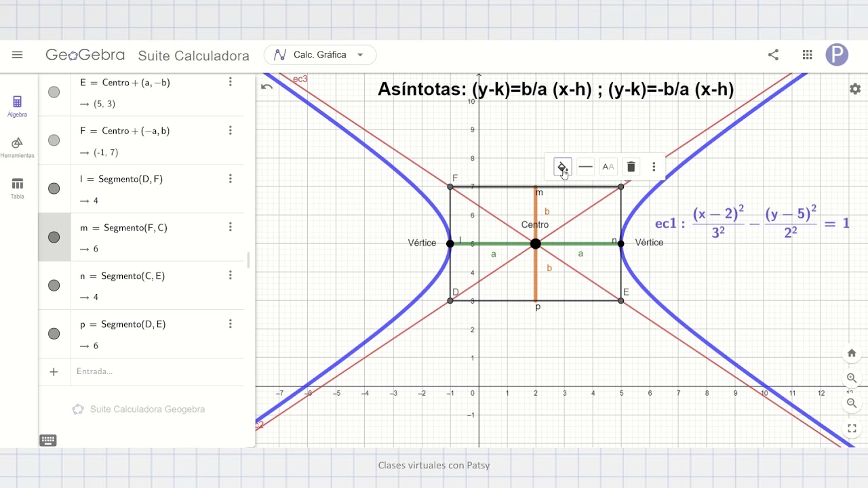The width and height of the screenshot is (868, 488).
Task: Open the virtual keyboard icon
Action: (48, 440)
